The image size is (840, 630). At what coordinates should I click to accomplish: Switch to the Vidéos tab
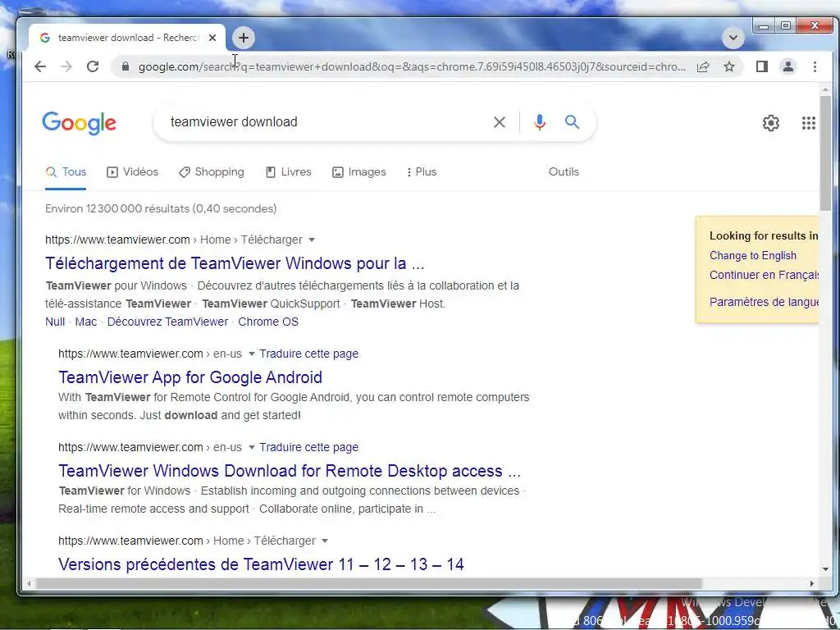132,171
